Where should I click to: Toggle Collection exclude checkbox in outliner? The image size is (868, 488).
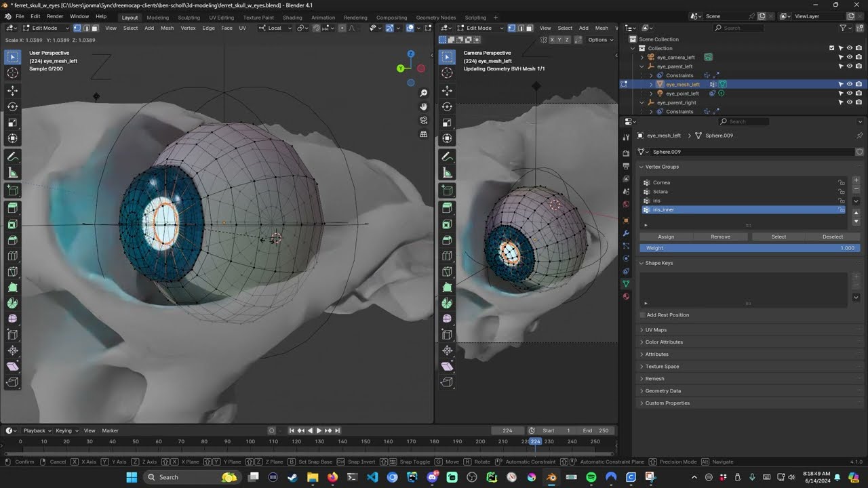click(x=832, y=48)
